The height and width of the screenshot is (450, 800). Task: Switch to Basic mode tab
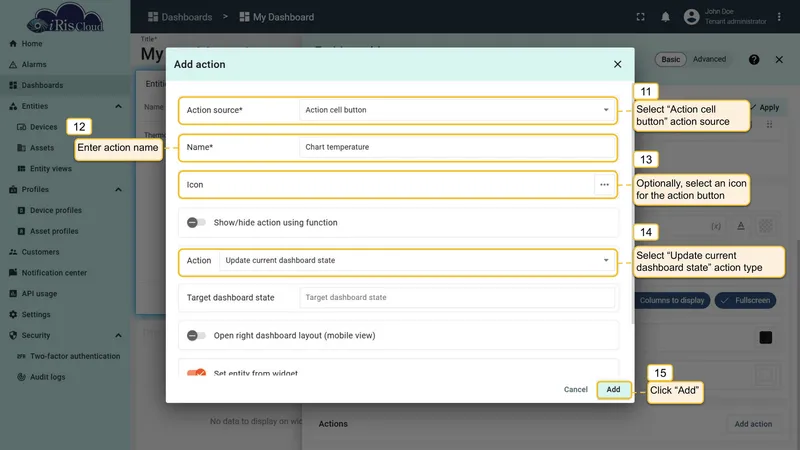click(670, 59)
